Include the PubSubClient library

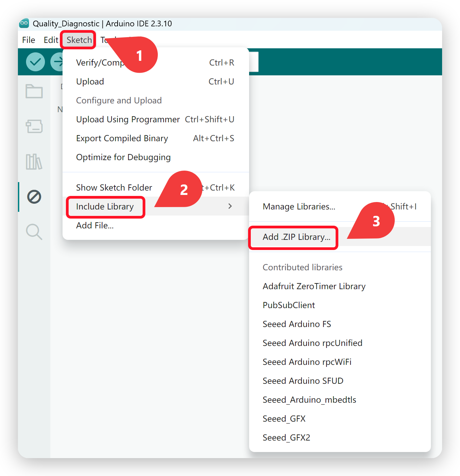pyautogui.click(x=340, y=305)
